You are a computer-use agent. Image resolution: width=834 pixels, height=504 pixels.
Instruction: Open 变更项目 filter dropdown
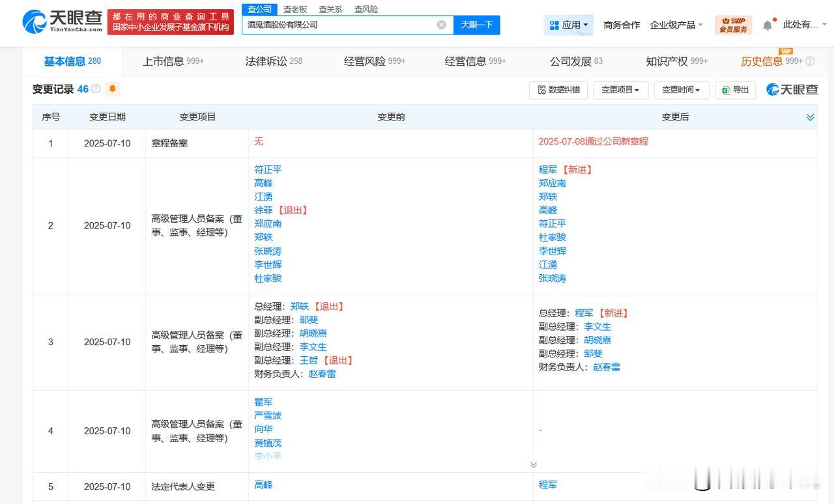pyautogui.click(x=620, y=90)
